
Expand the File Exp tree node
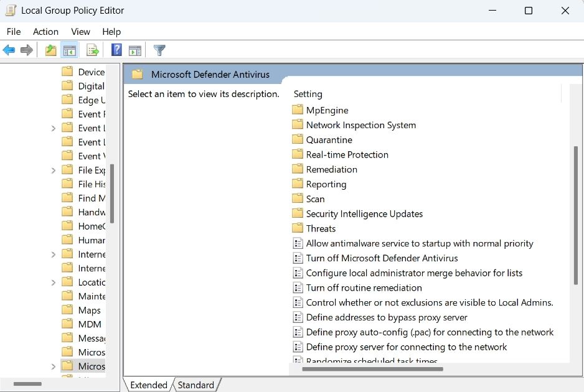pos(54,170)
